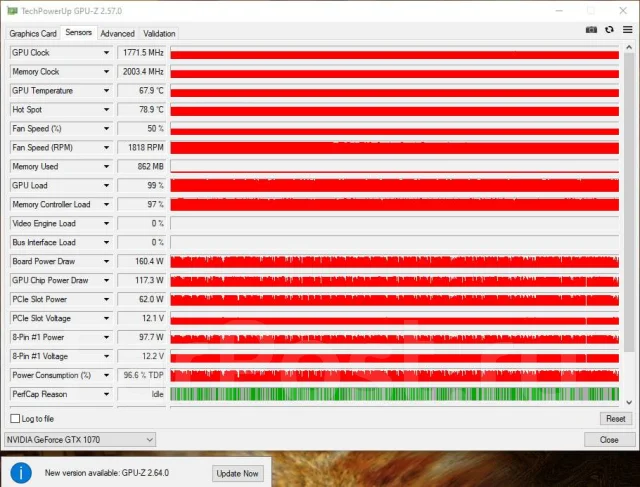Click the refresh sensors icon
The width and height of the screenshot is (640, 487).
(x=609, y=30)
